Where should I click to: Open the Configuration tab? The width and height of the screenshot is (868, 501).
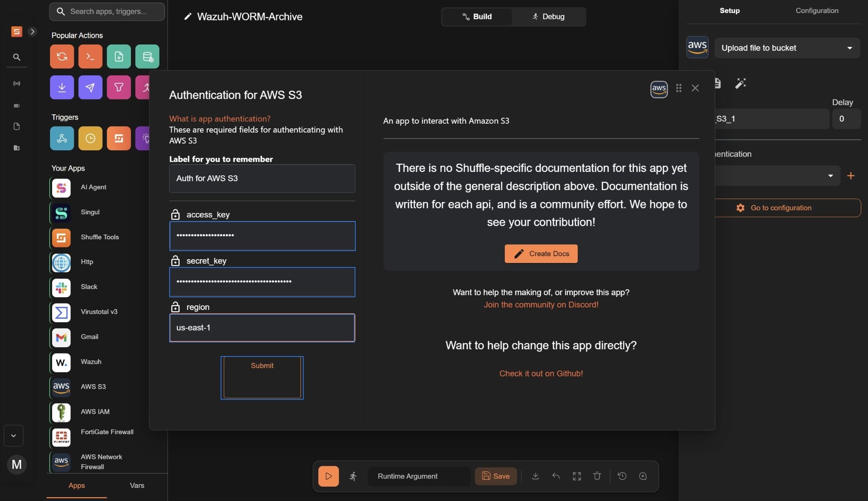(x=817, y=11)
